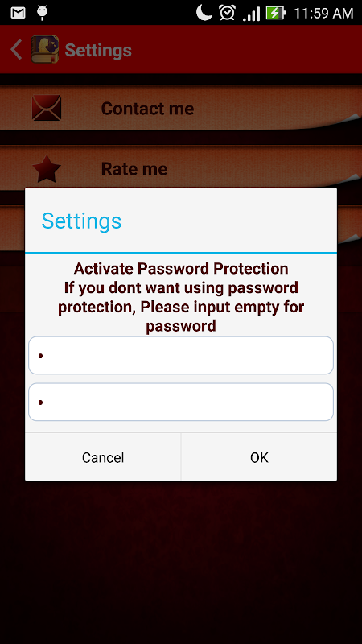Tap the signal strength bars icon
The image size is (362, 644).
tap(251, 14)
